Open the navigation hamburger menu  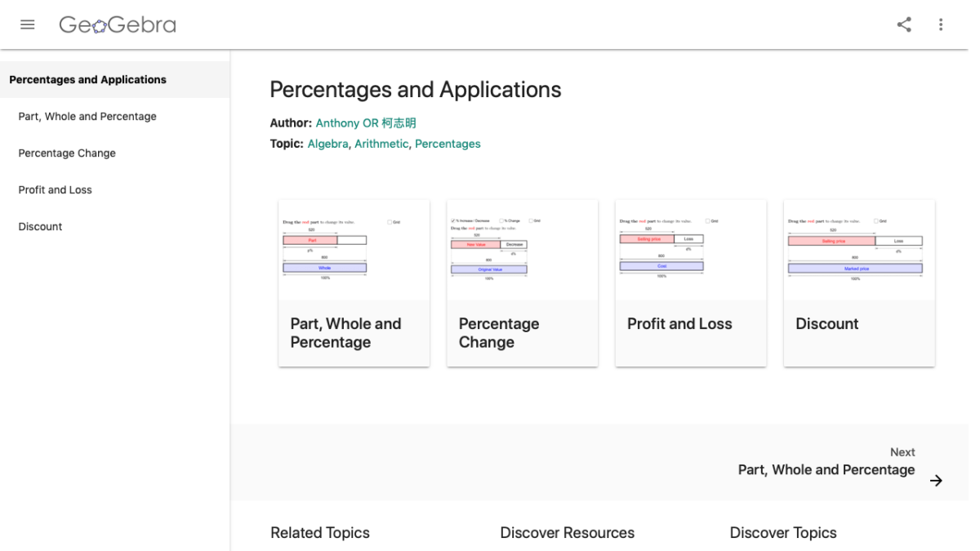[28, 24]
